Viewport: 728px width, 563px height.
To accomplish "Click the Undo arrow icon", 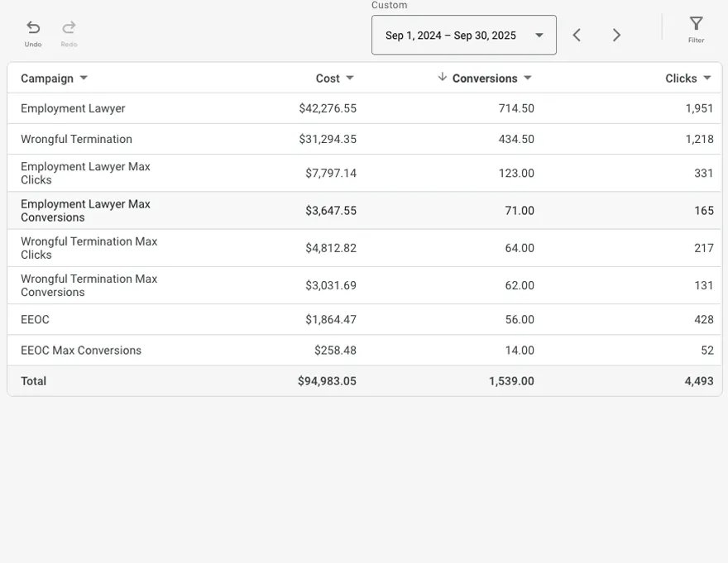I will (33, 28).
